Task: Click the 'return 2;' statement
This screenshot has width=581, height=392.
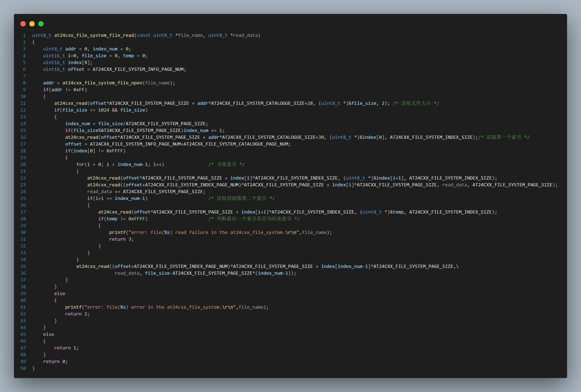Action: pyautogui.click(x=77, y=314)
